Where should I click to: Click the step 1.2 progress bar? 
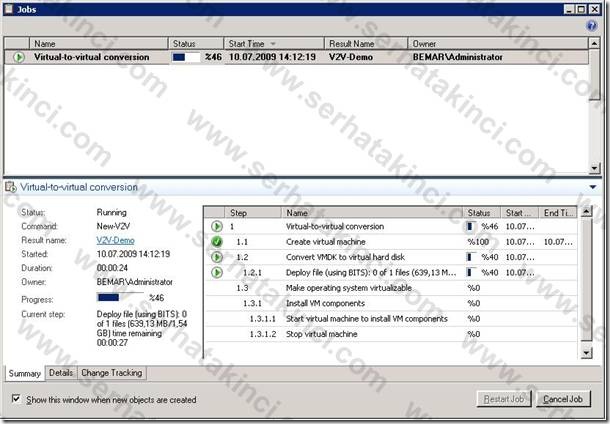point(471,257)
